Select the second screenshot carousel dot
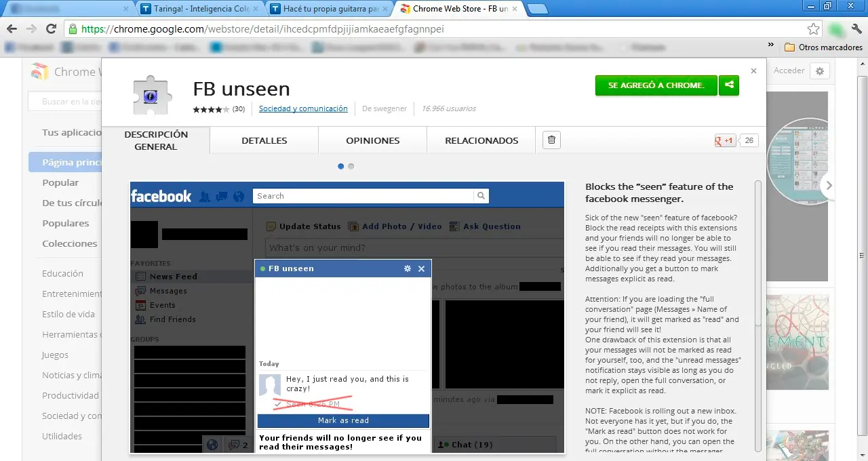The image size is (868, 461). 351,166
